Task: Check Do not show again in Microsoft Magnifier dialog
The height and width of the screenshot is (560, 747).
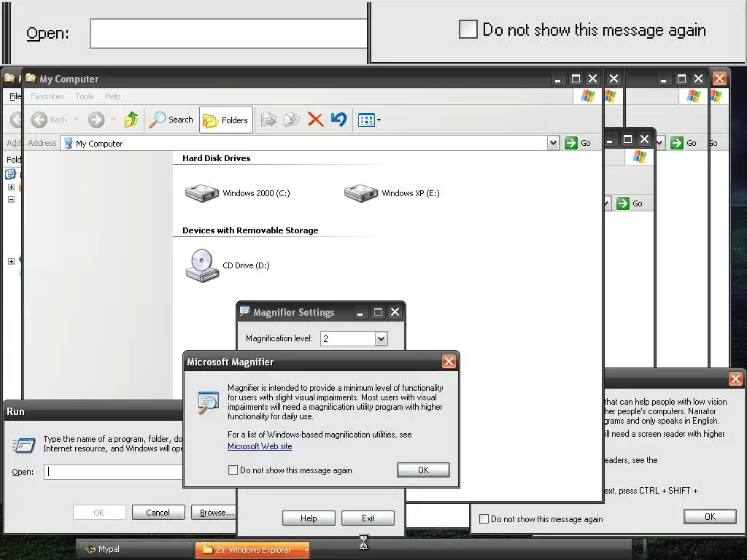Action: tap(233, 470)
